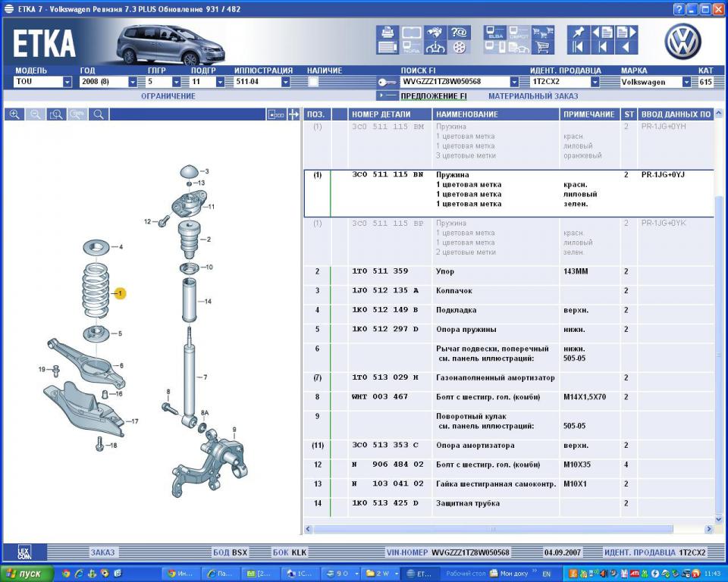Viewport: 728px width, 582px height.
Task: Click the EN language indicator in taskbar
Action: 547,574
